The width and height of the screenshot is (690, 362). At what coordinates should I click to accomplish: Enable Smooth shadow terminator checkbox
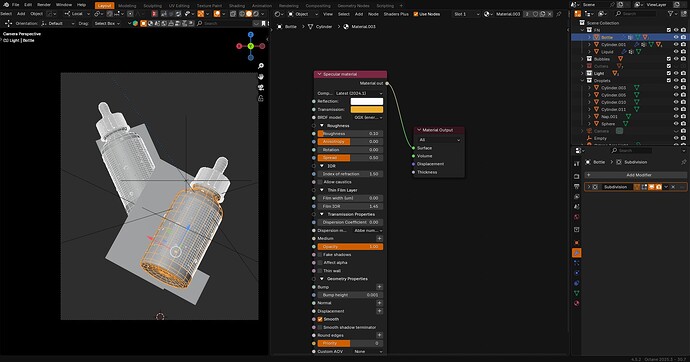tap(320, 327)
